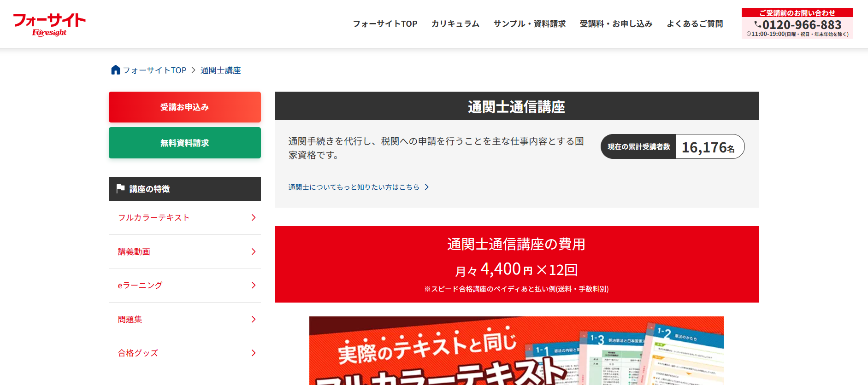Open フォーサイトTOP in the top navigation

[x=385, y=24]
